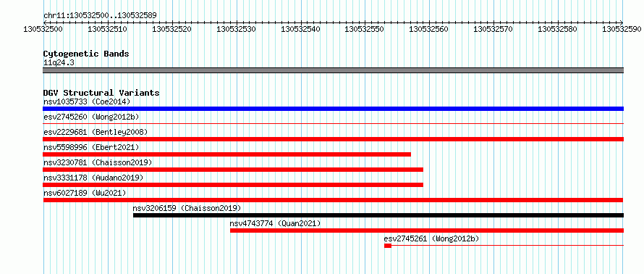644x274 pixels.
Task: Select nsv4743774 (Quan2021) label
Action: click(275, 223)
